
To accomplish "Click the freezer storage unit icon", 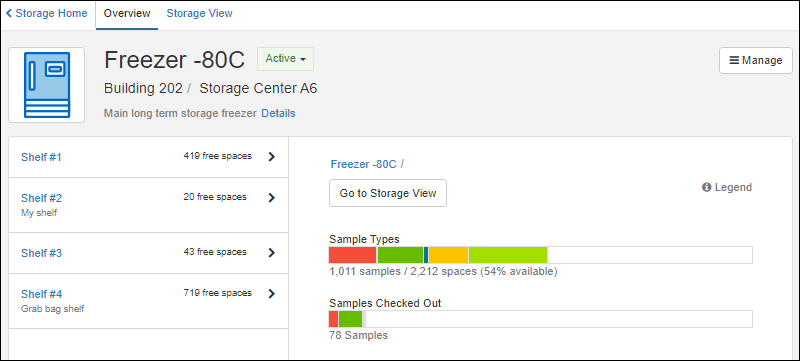I will [x=46, y=85].
